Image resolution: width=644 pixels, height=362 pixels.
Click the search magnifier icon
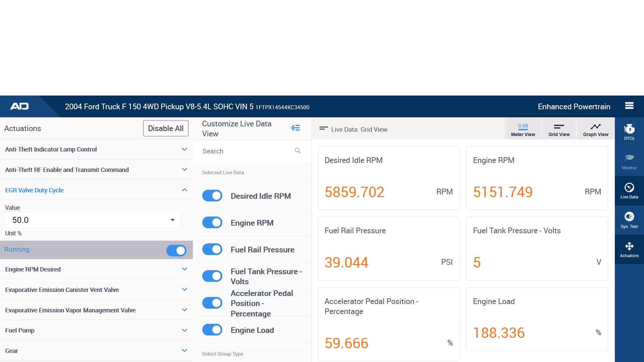pyautogui.click(x=298, y=151)
